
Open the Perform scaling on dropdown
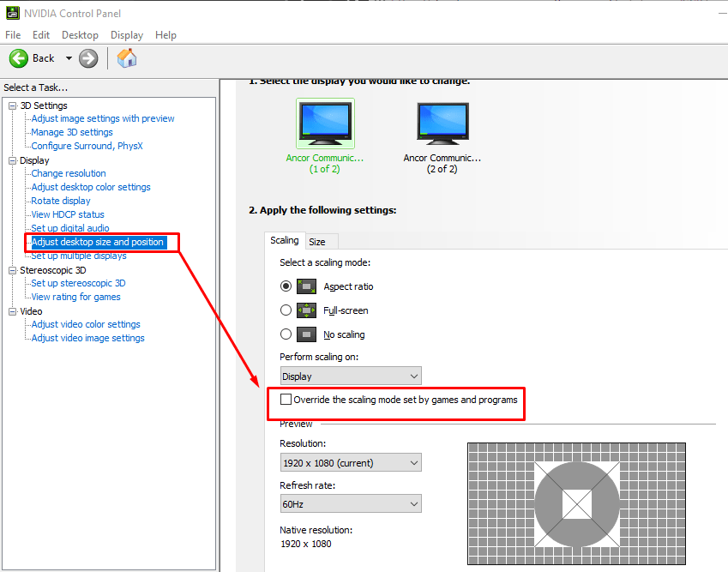coord(350,375)
